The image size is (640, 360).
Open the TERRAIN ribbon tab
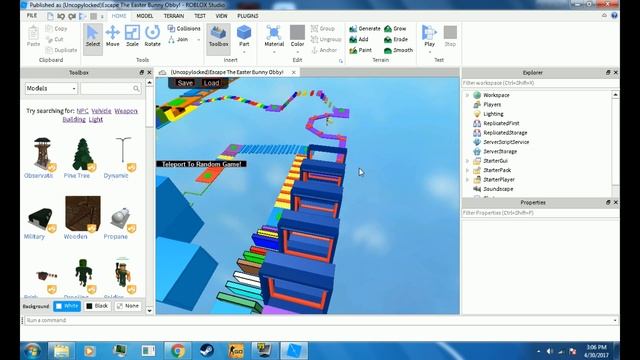[x=174, y=16]
